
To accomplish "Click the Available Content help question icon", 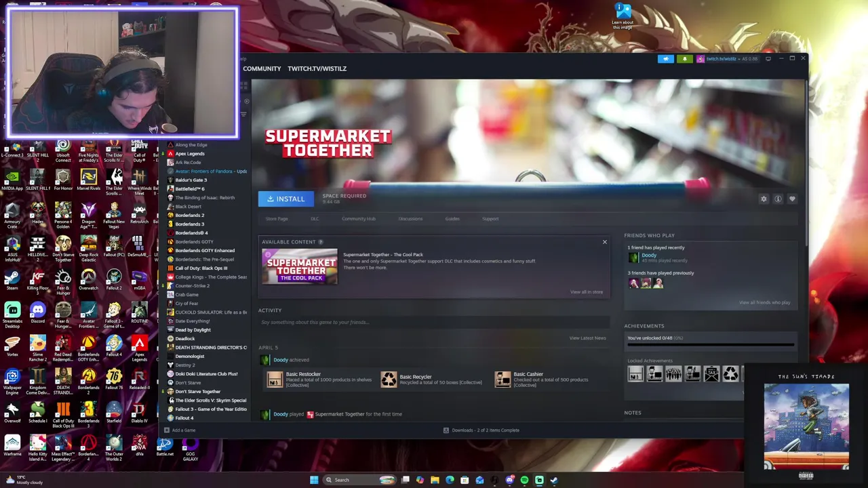I will [321, 242].
